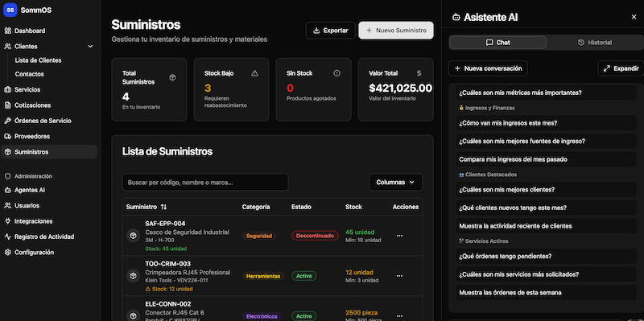Click the Servicios briefcase icon

(7, 89)
